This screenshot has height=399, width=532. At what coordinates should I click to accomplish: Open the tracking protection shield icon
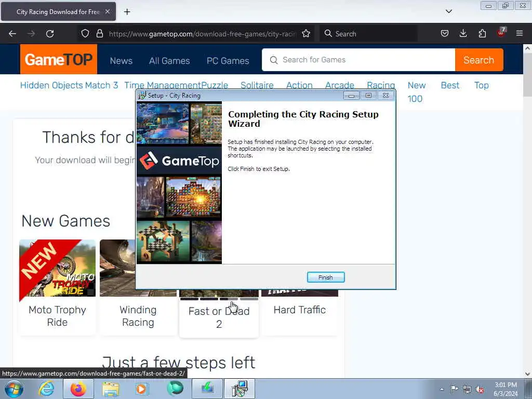click(85, 33)
